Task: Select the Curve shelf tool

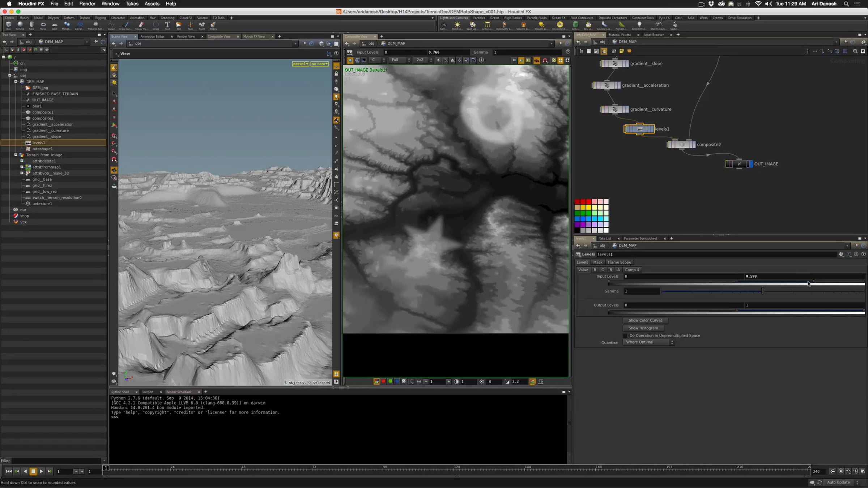Action: pyautogui.click(x=111, y=25)
